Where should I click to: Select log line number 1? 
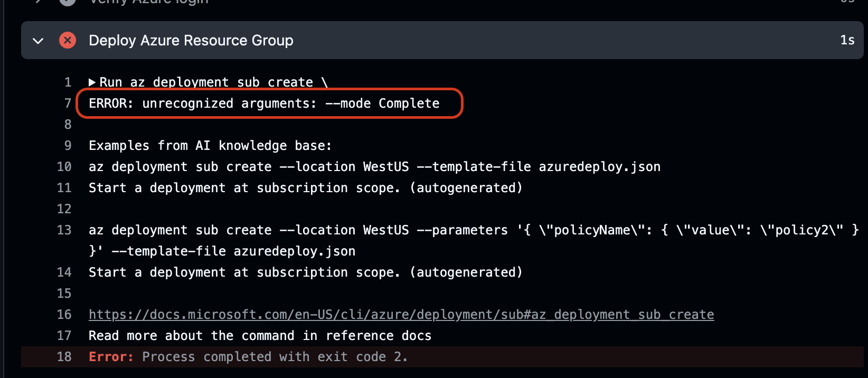pyautogui.click(x=68, y=82)
